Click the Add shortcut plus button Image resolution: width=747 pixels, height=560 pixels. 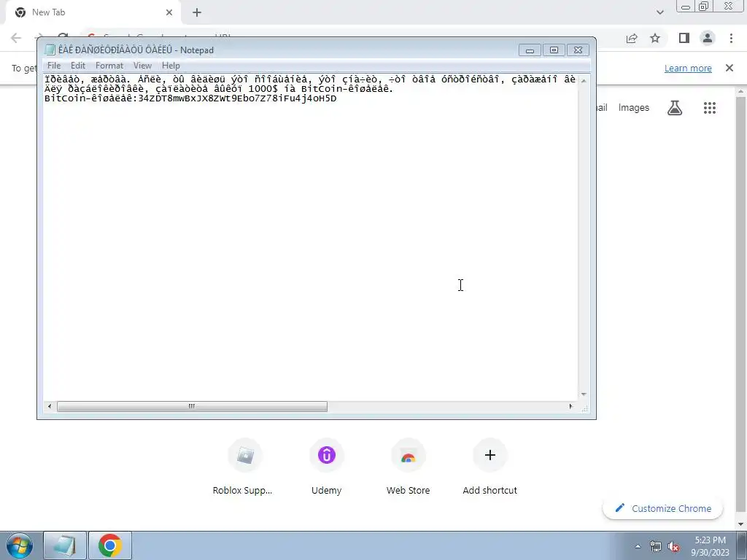[489, 455]
